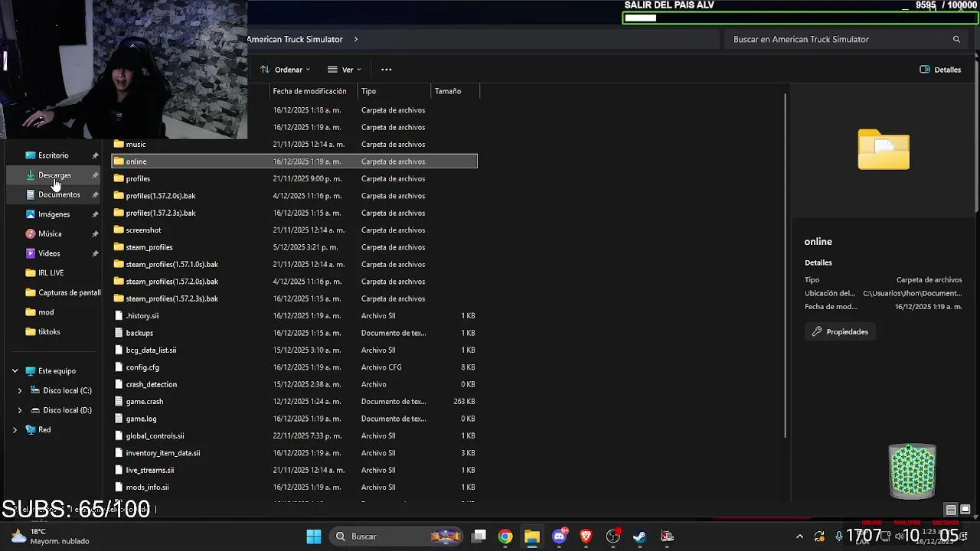Click the Propiedades button in details pane
This screenshot has width=980, height=551.
(840, 331)
